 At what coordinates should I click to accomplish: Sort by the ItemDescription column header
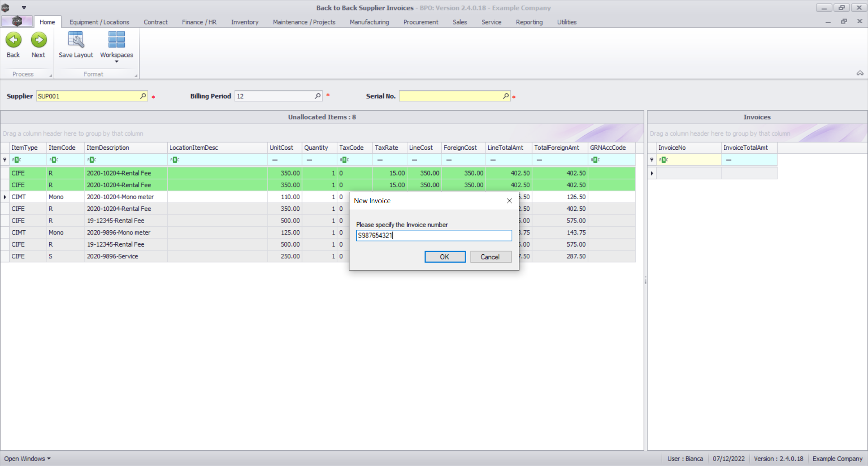126,148
